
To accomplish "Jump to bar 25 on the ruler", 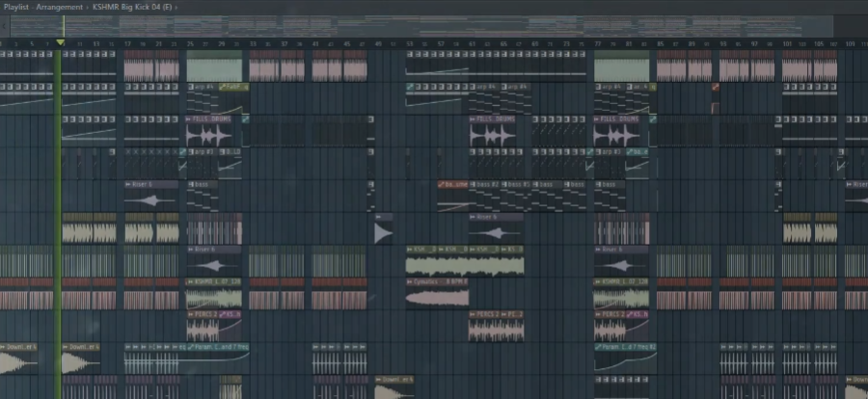I will click(x=190, y=43).
